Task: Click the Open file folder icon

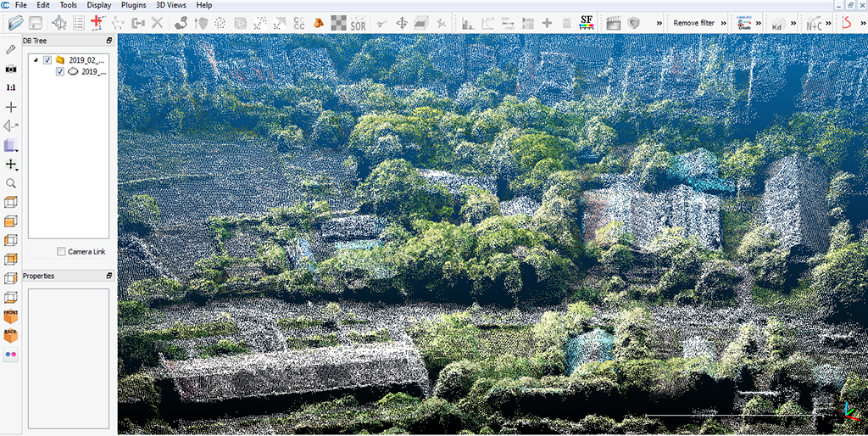Action: coord(15,23)
